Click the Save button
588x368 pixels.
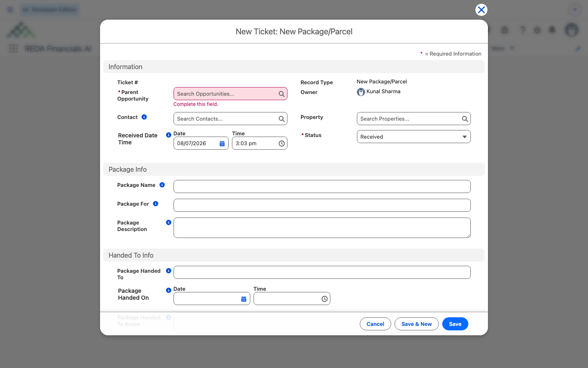455,324
